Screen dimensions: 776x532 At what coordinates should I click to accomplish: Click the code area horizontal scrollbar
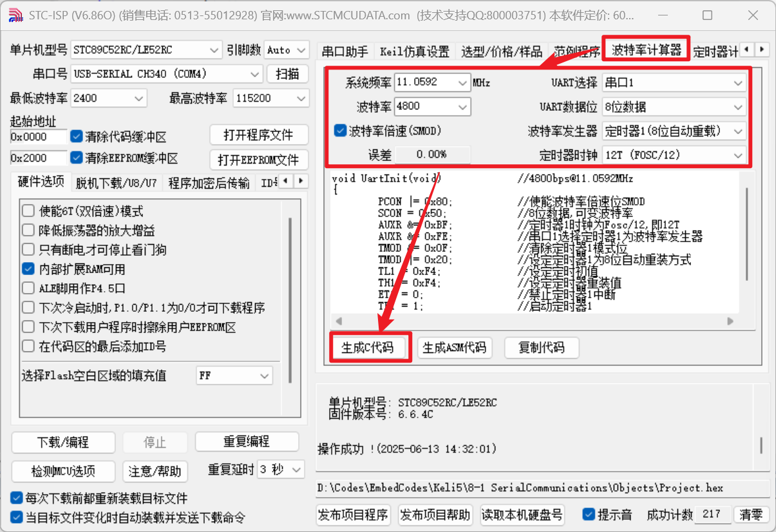click(534, 321)
